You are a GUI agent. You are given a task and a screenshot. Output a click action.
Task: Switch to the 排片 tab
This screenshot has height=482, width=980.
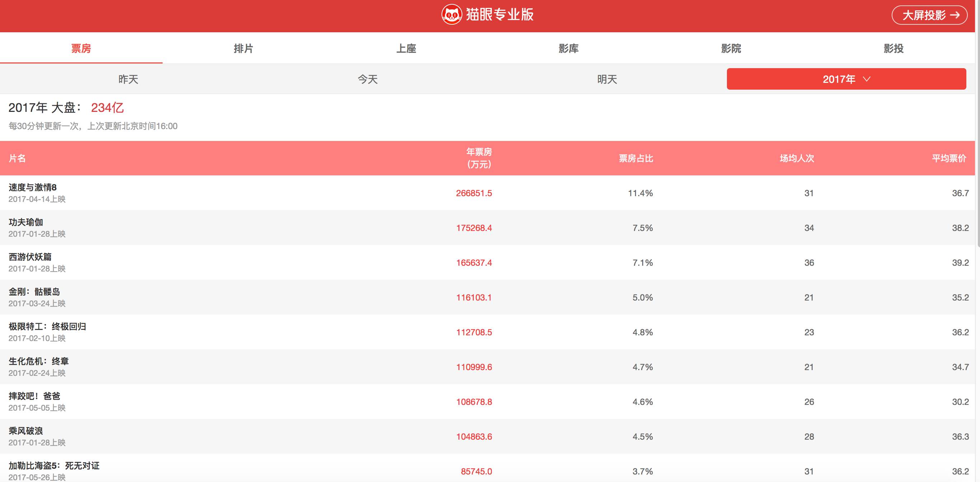243,49
